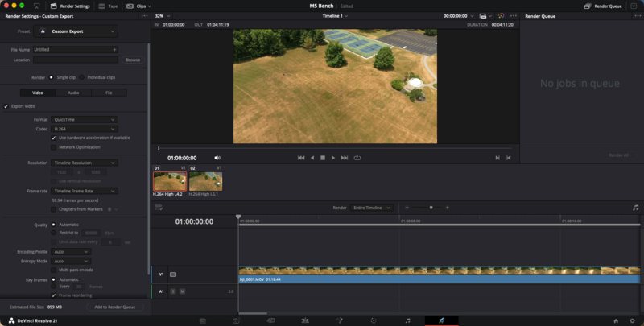Click the Browse location button
Image resolution: width=644 pixels, height=326 pixels.
[133, 60]
